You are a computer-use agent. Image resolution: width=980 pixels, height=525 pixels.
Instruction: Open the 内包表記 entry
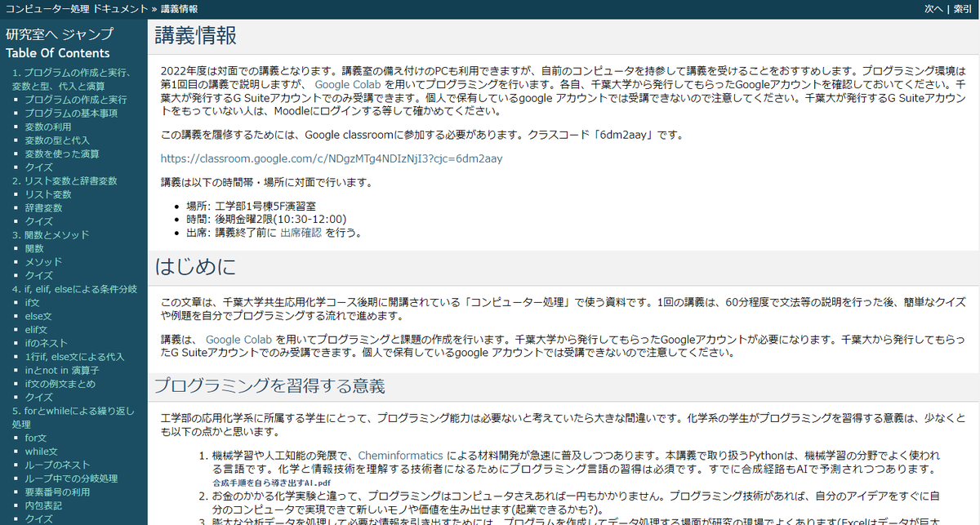coord(45,505)
